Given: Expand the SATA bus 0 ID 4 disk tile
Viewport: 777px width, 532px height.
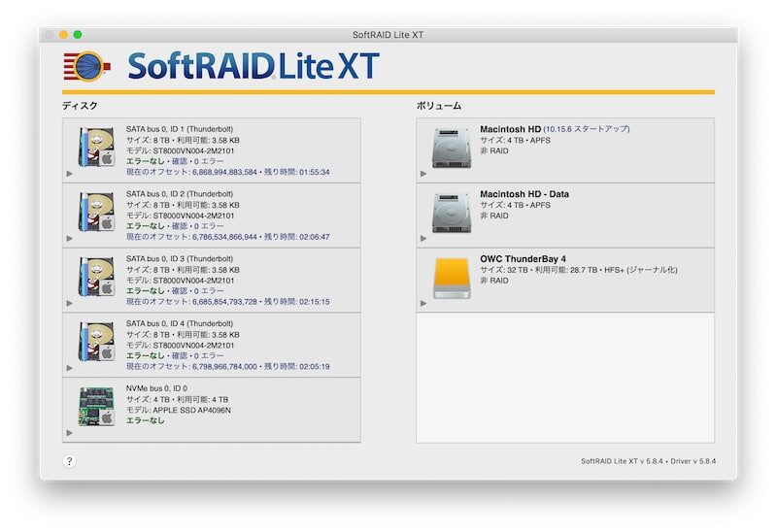Looking at the screenshot, I should point(69,368).
